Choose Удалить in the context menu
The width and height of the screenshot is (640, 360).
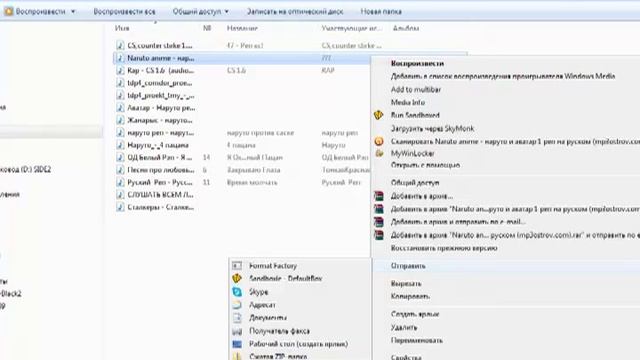click(404, 327)
